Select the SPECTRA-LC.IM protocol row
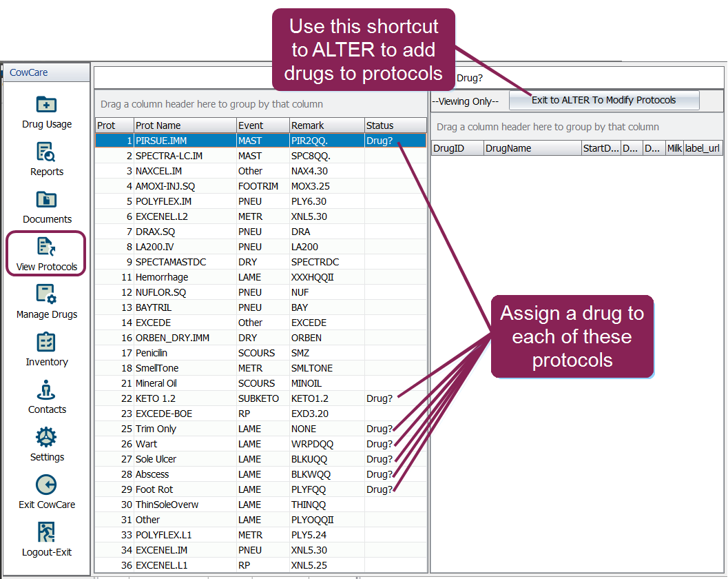 pyautogui.click(x=260, y=156)
